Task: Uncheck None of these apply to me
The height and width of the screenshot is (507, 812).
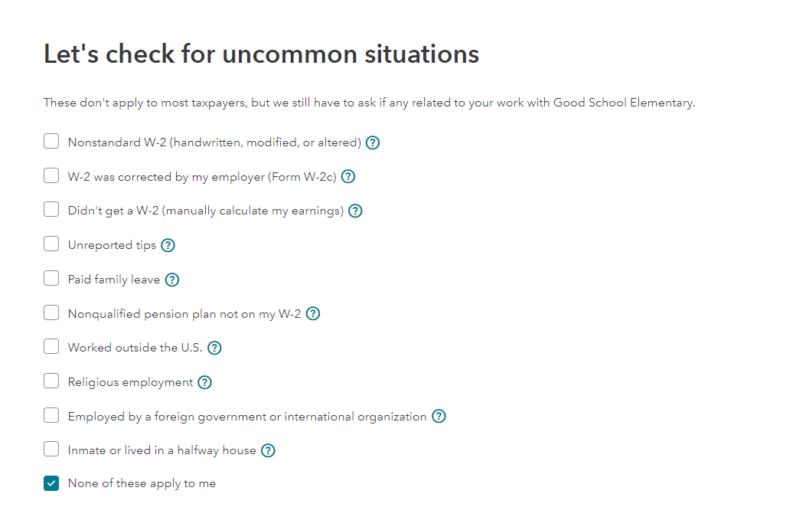Action: click(51, 483)
